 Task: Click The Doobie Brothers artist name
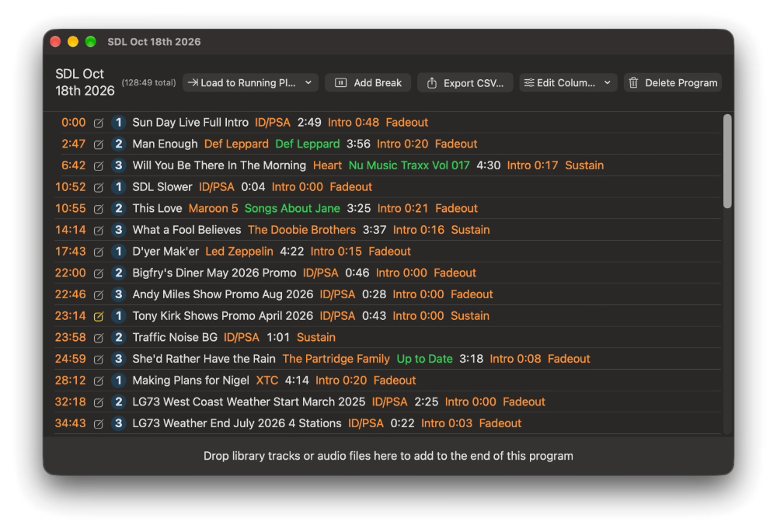[301, 230]
